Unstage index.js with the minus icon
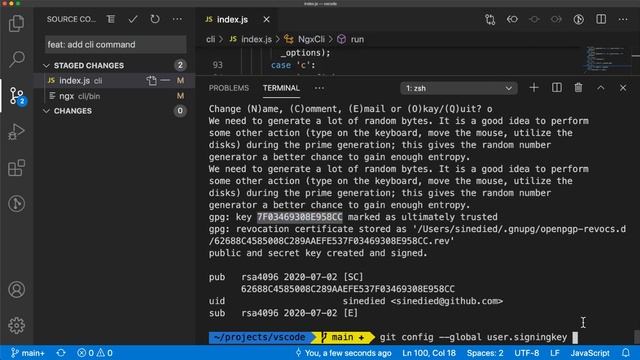This screenshot has height=360, width=640. [165, 80]
